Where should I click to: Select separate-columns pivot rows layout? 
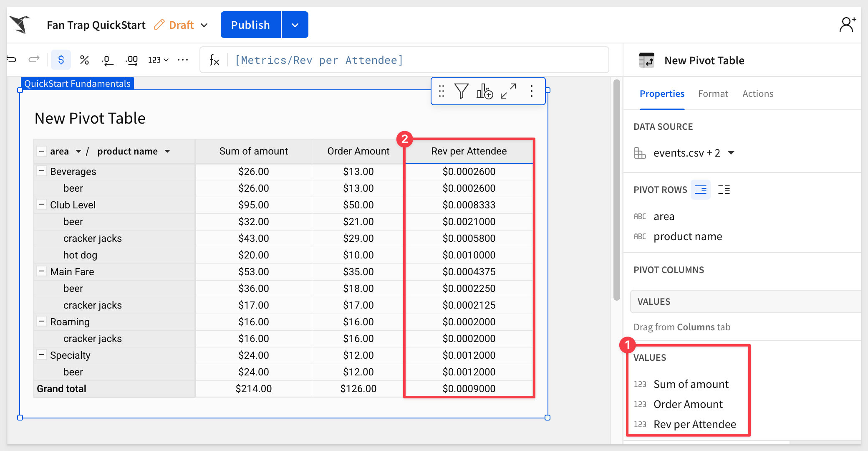coord(724,190)
